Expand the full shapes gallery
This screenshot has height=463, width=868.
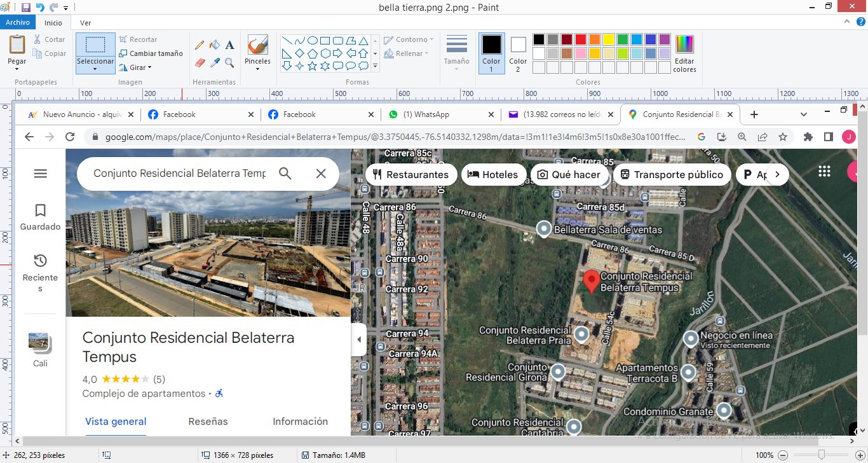click(375, 66)
